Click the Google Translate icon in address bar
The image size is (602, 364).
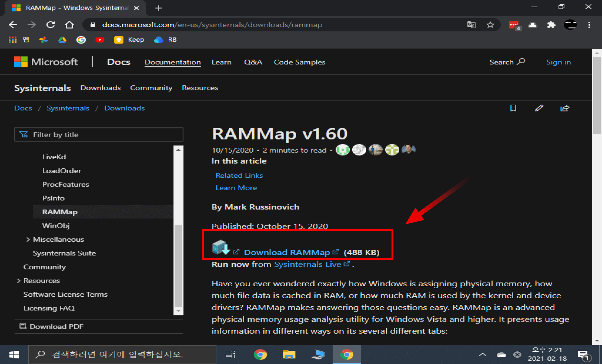[471, 25]
